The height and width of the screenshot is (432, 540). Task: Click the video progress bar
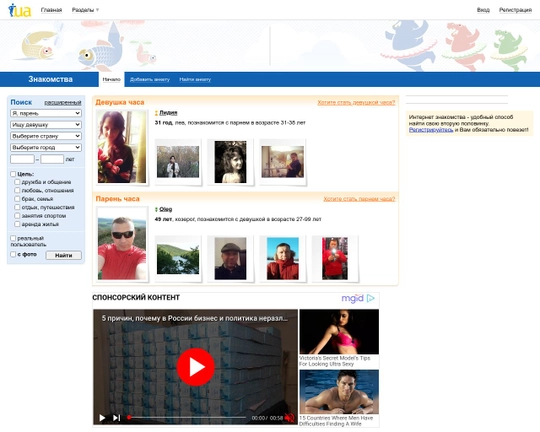tap(186, 418)
